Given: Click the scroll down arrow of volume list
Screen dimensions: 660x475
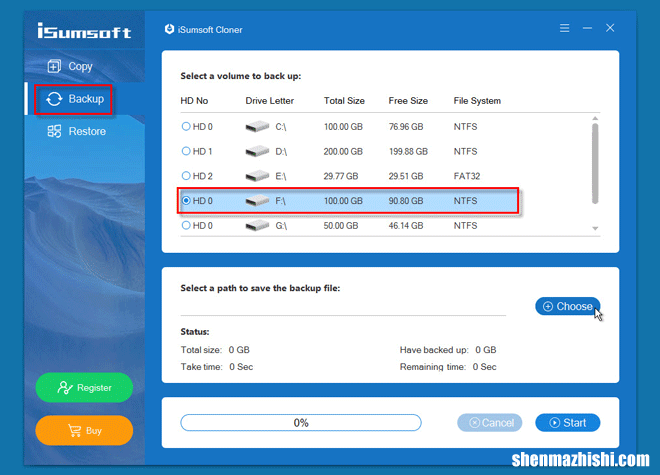Looking at the screenshot, I should click(x=595, y=228).
